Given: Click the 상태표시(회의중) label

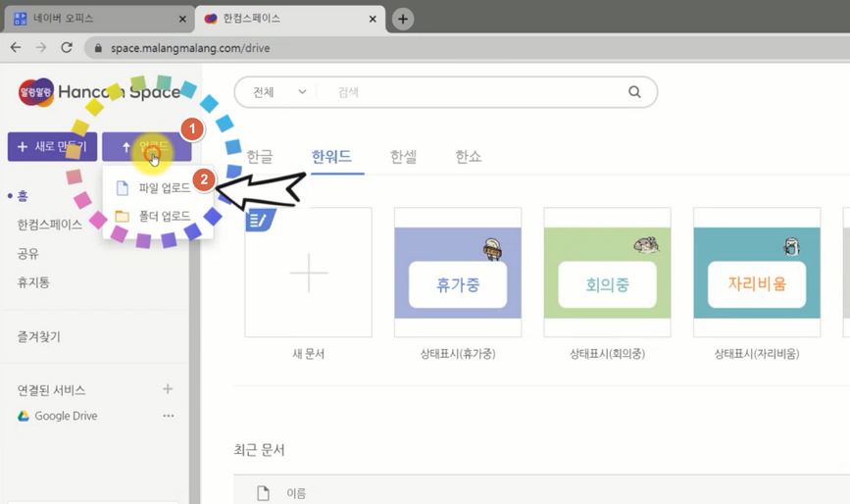Looking at the screenshot, I should click(x=608, y=354).
